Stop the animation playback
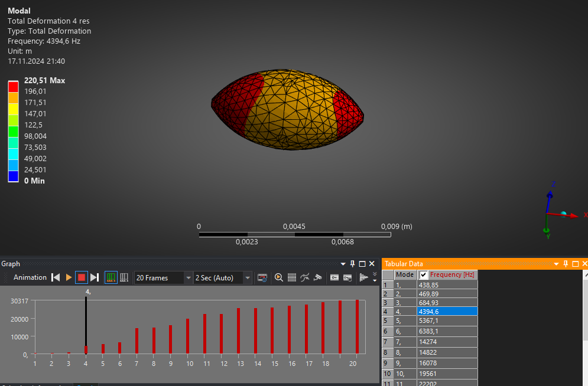 pyautogui.click(x=82, y=277)
